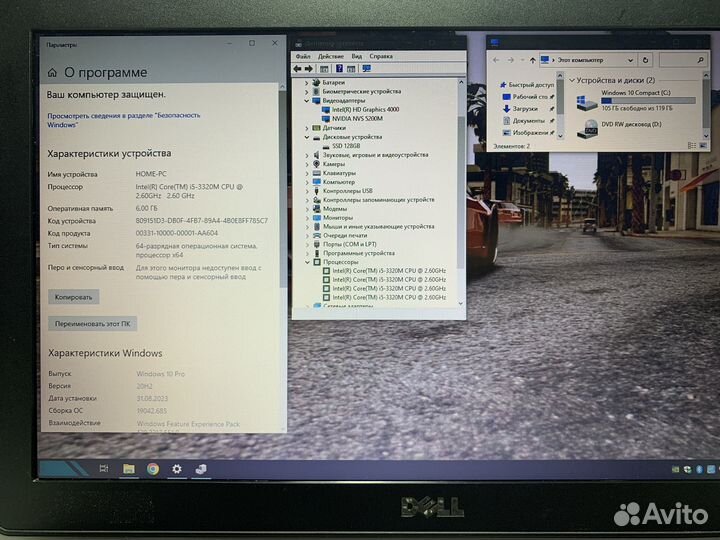Click the back arrow in Device Manager toolbar
720x540 pixels.
click(297, 68)
